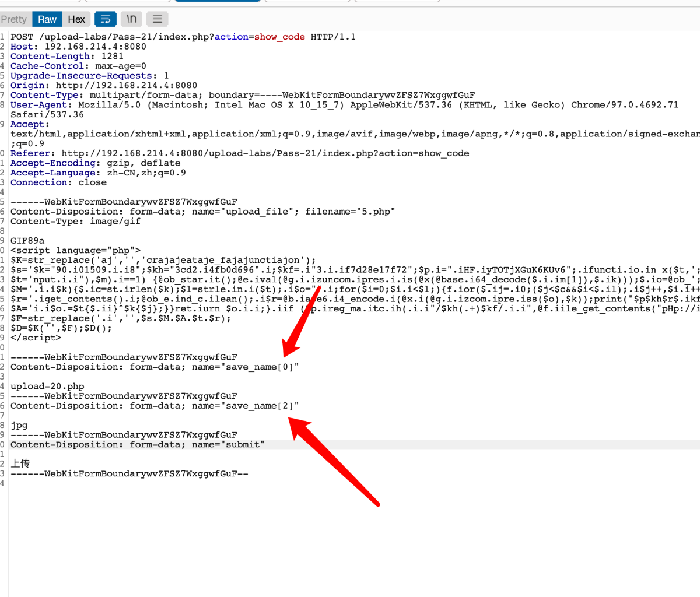The height and width of the screenshot is (597, 700).
Task: Click the code line starting with $r=
Action: click(355, 299)
